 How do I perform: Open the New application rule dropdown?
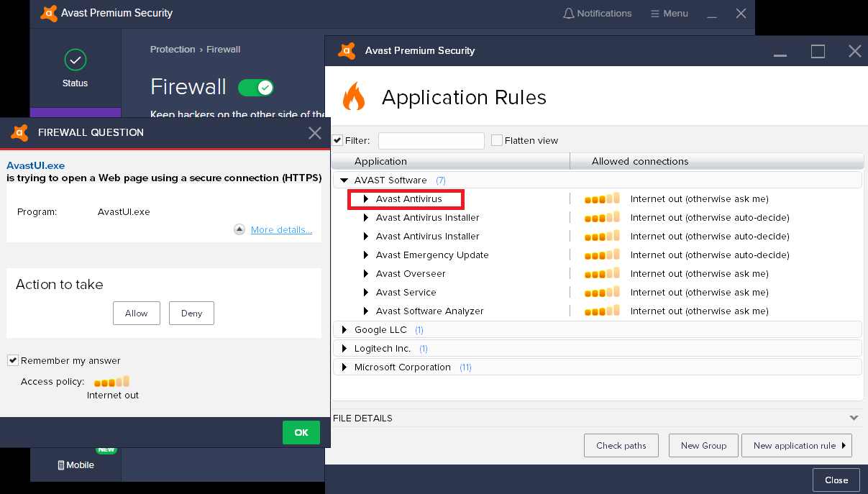point(797,446)
